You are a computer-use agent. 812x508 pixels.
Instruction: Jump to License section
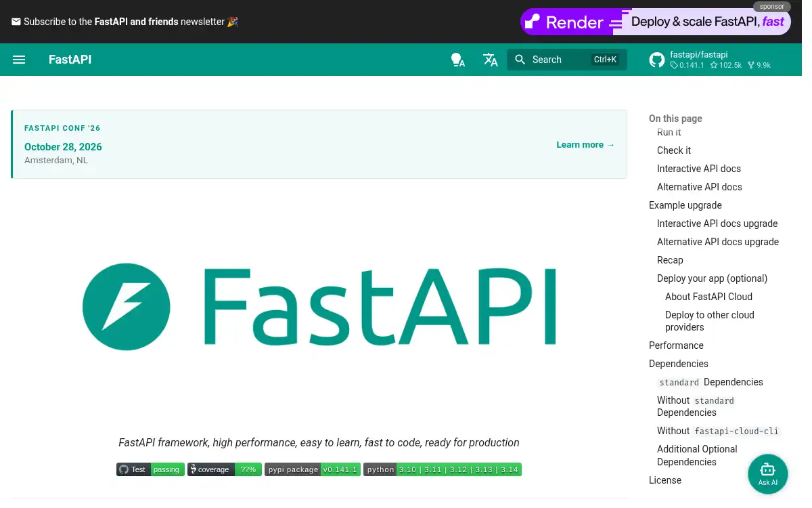665,480
